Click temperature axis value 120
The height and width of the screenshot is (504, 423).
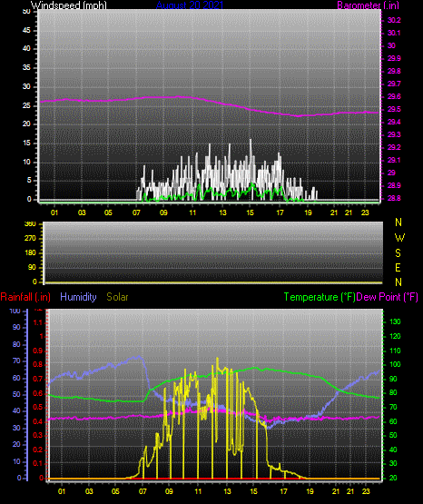[x=395, y=336]
